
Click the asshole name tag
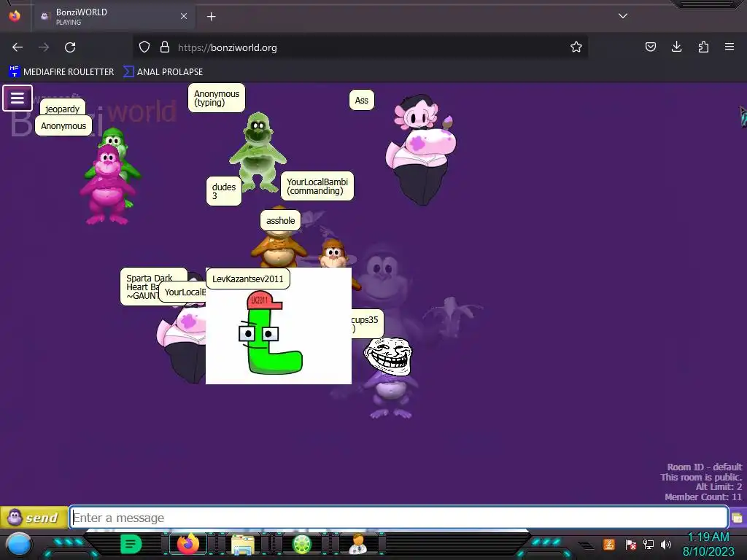(x=281, y=220)
